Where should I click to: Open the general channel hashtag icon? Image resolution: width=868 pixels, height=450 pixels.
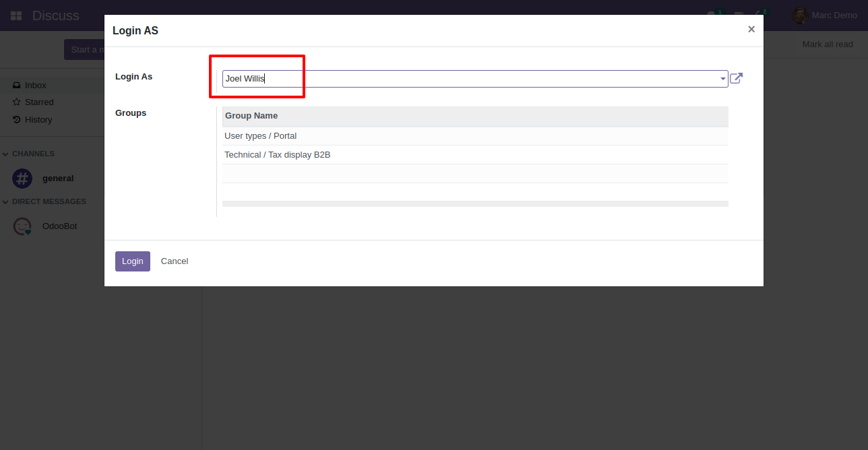point(22,179)
